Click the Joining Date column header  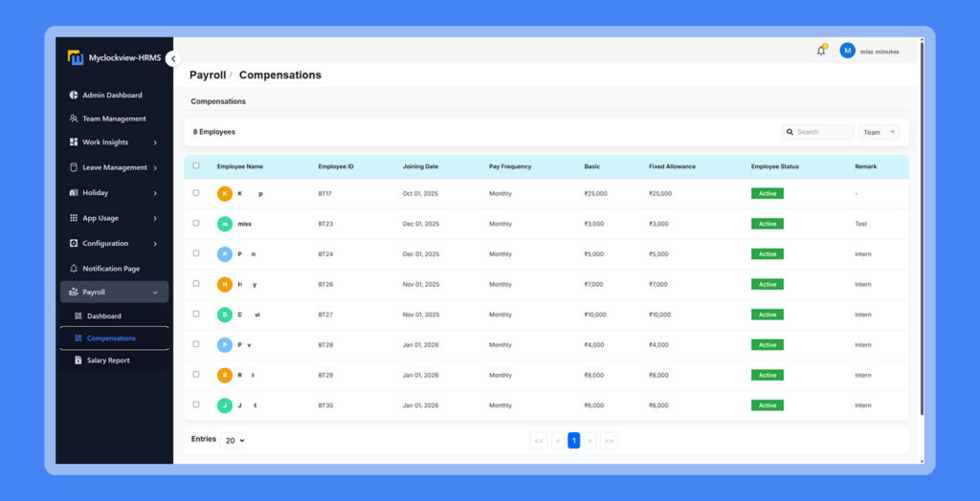(420, 166)
